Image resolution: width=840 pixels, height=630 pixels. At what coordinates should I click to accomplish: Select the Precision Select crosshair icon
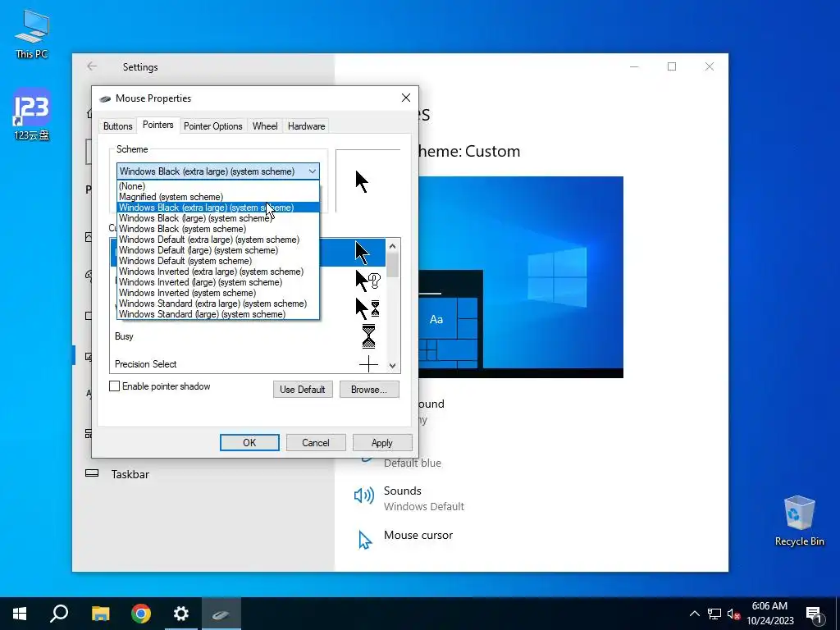click(x=368, y=364)
